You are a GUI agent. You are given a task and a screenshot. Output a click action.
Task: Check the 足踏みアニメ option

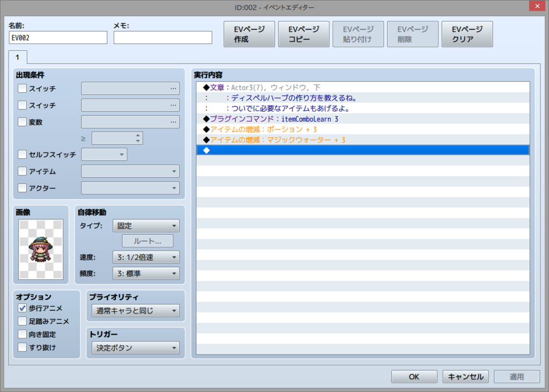point(22,321)
